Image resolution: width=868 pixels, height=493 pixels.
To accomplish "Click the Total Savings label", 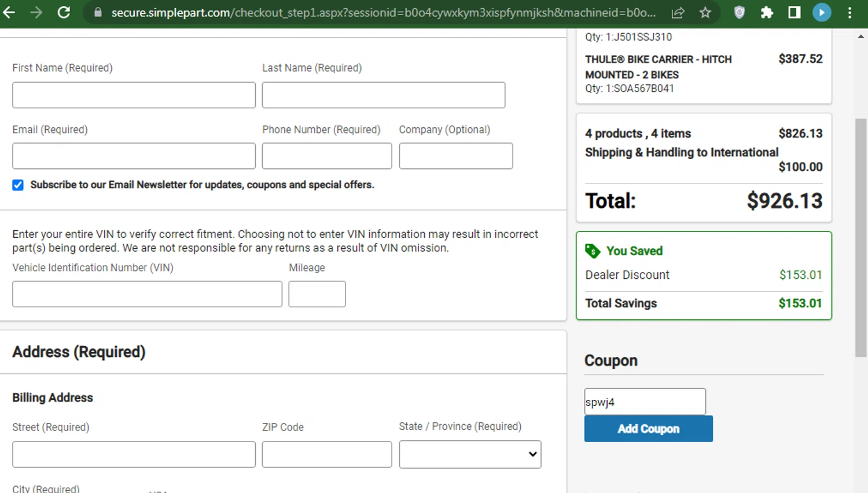I will pyautogui.click(x=621, y=303).
